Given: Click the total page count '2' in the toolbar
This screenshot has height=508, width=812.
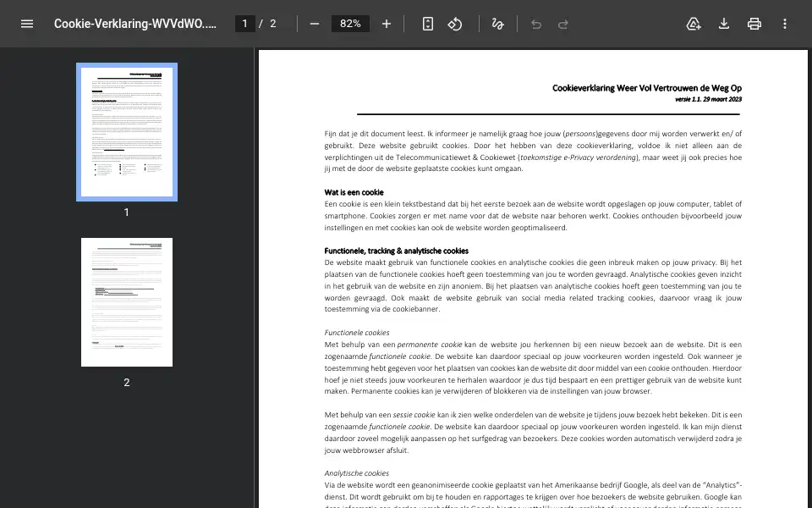Looking at the screenshot, I should (273, 24).
